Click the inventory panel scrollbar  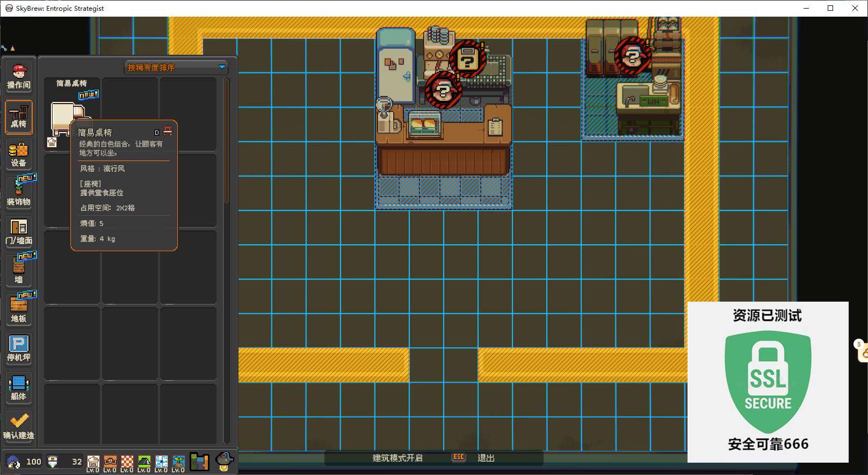point(227,141)
